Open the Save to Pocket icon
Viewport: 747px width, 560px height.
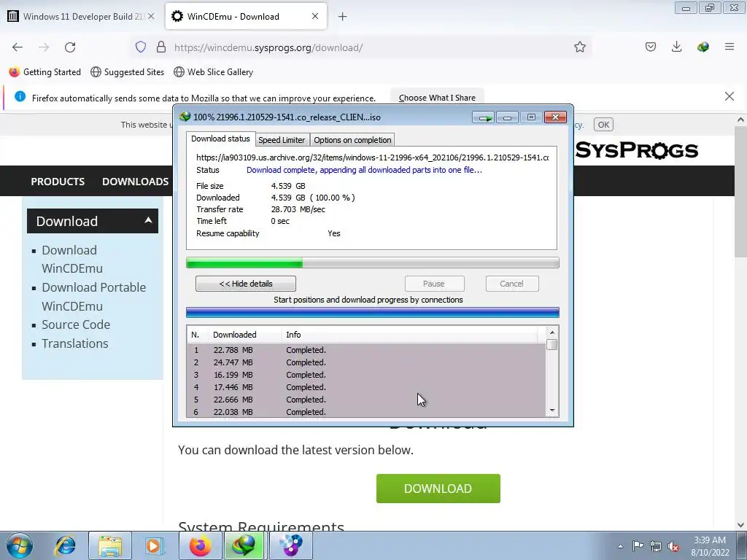pyautogui.click(x=650, y=47)
